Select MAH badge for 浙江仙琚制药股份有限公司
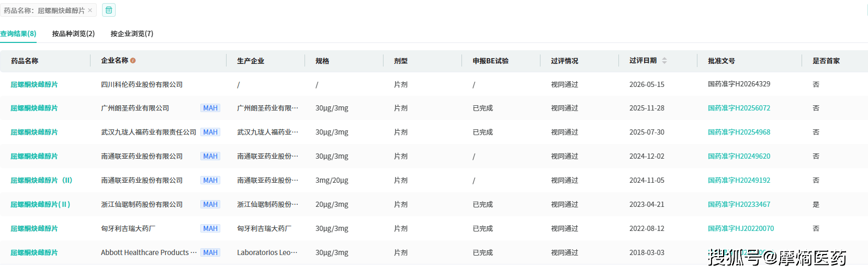868x276 pixels. pyautogui.click(x=210, y=204)
